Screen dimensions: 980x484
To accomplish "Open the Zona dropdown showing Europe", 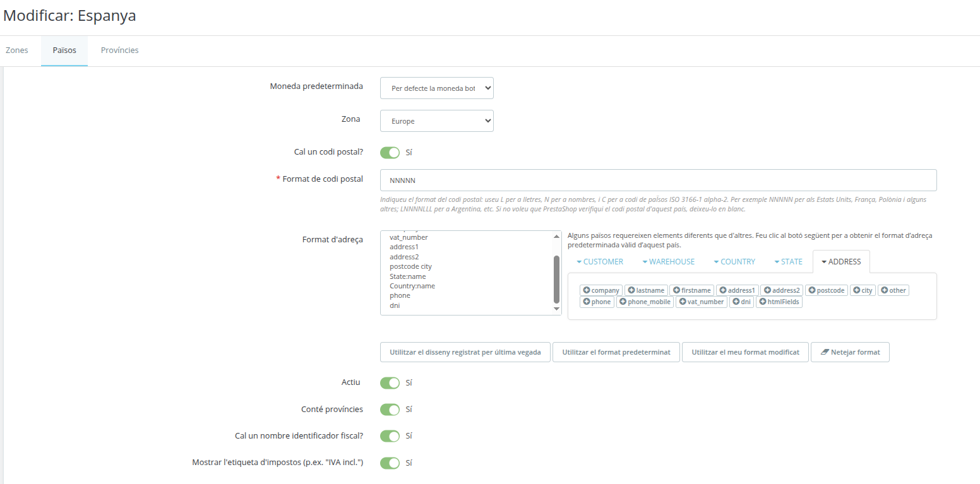I will point(436,121).
